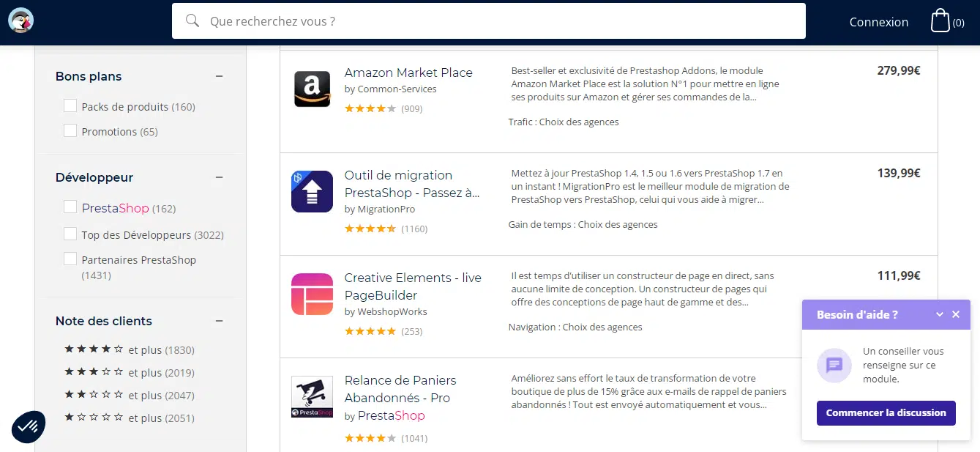This screenshot has height=452, width=980.
Task: Enable the Promotions filter checkbox
Action: click(x=70, y=131)
